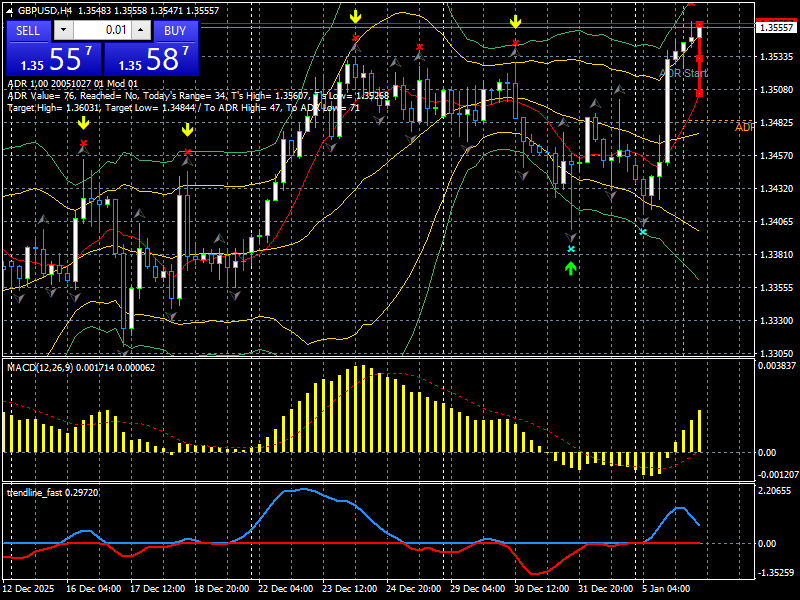Screen dimensions: 800x600
Task: Click the 18 Dec 20:00 time label
Action: click(221, 588)
